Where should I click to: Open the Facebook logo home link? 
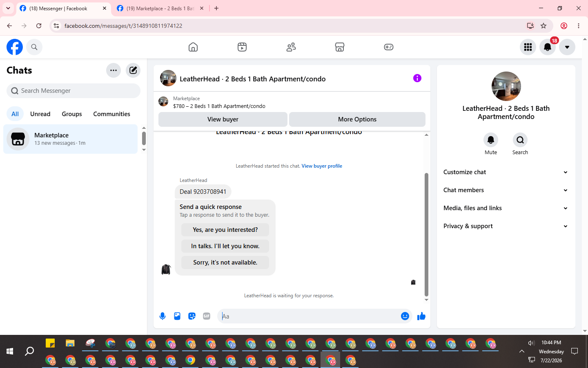click(15, 47)
